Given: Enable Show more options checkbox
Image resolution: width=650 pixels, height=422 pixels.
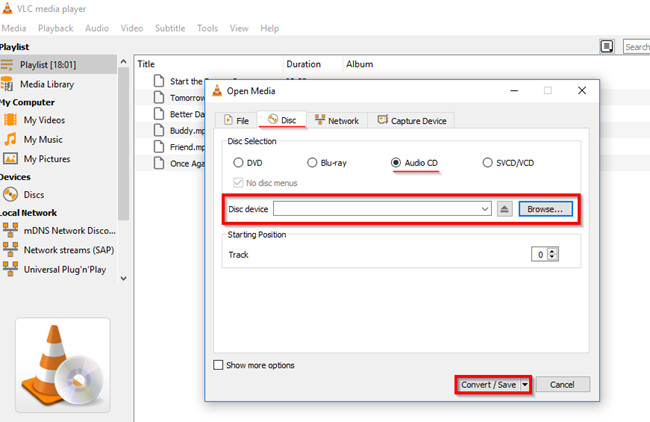Looking at the screenshot, I should 219,365.
